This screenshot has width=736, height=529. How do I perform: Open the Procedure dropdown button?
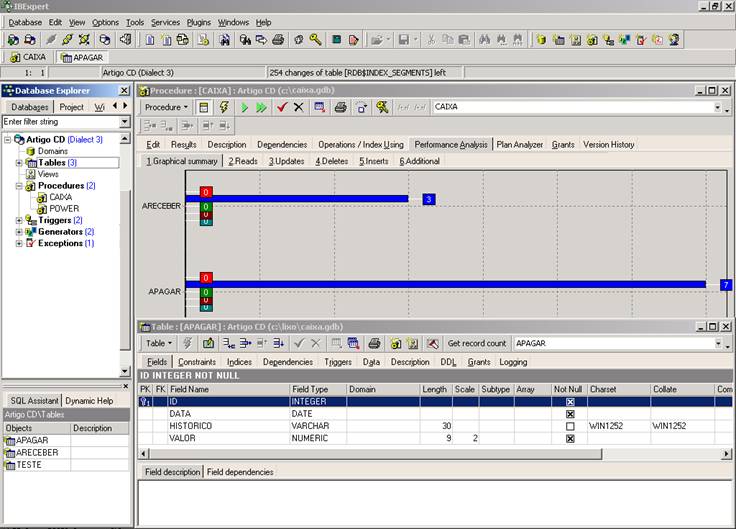point(166,107)
